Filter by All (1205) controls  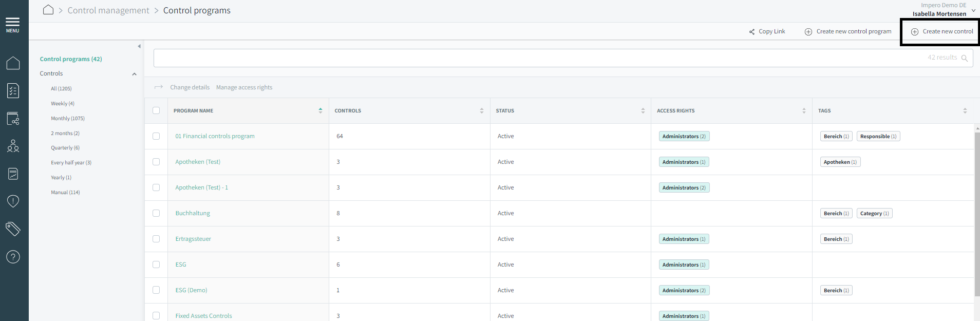pos(61,89)
